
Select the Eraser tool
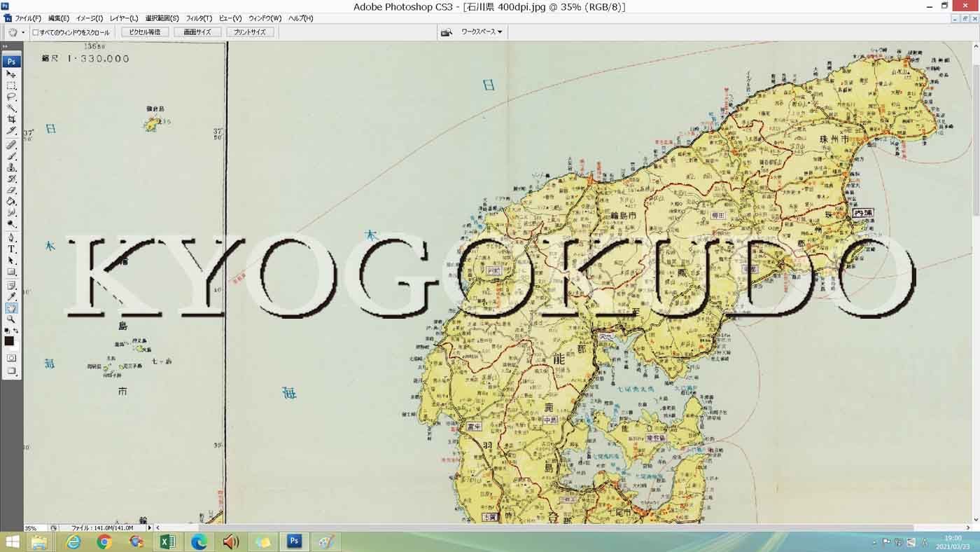pos(11,190)
